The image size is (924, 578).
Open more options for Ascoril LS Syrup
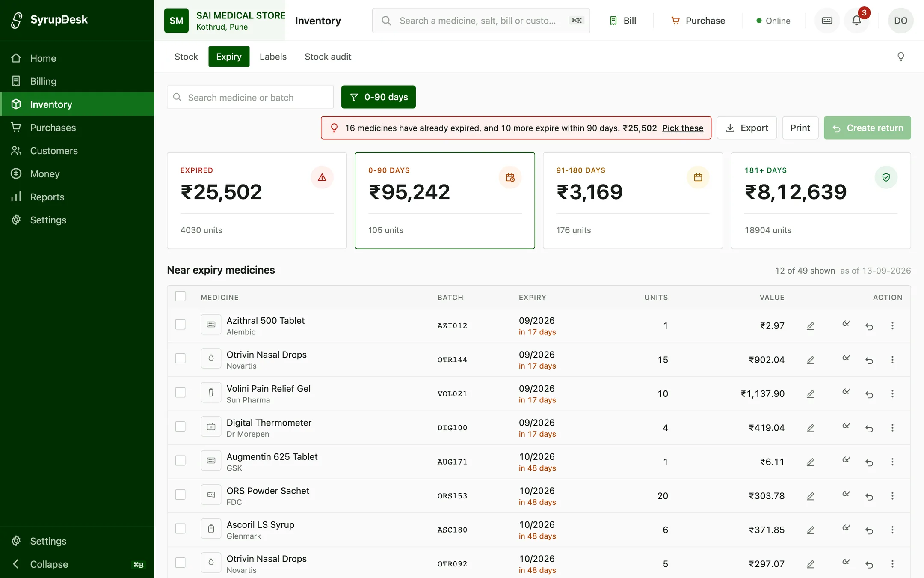[892, 530]
